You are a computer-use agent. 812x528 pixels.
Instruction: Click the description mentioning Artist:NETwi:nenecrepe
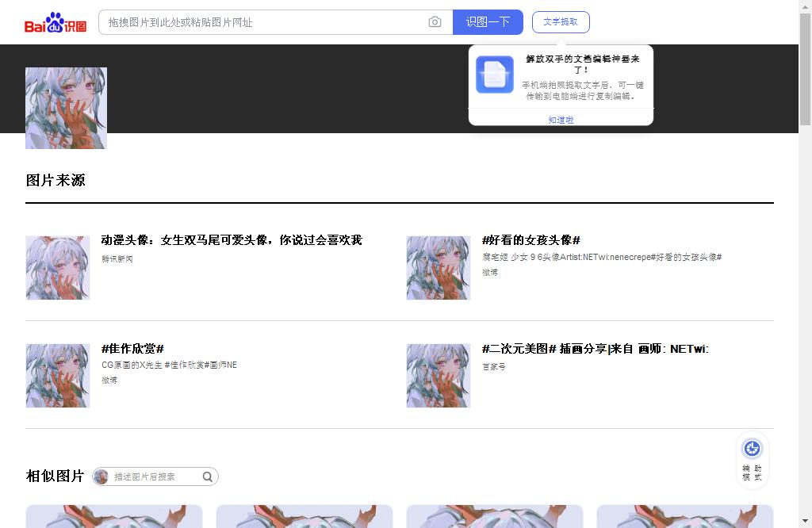point(602,257)
